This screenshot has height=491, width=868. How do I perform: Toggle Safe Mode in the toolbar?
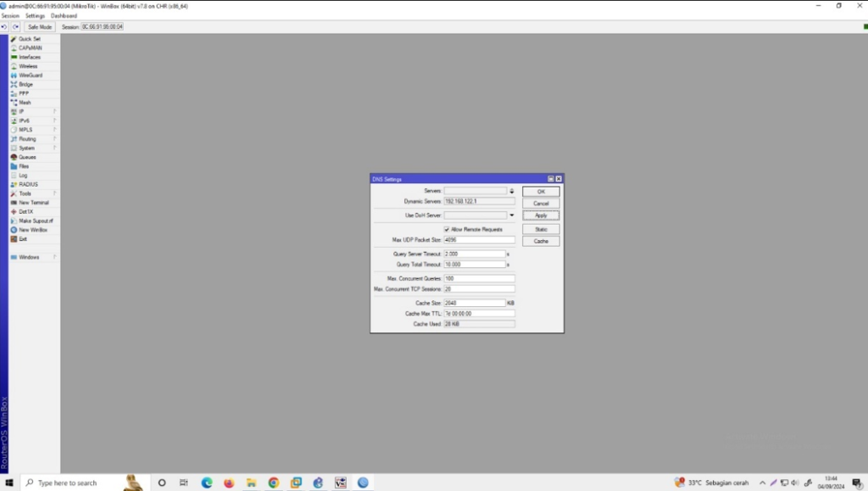(x=39, y=26)
